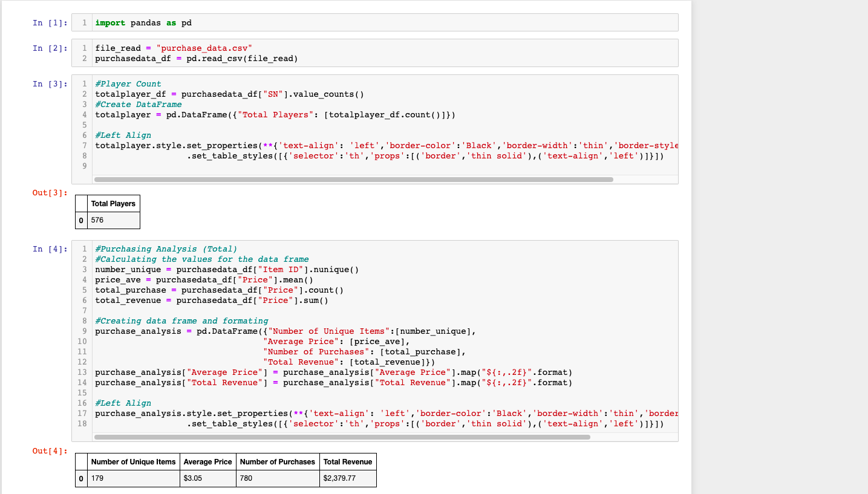Select the 'In [3]:' prompt label
The image size is (868, 494).
(50, 84)
